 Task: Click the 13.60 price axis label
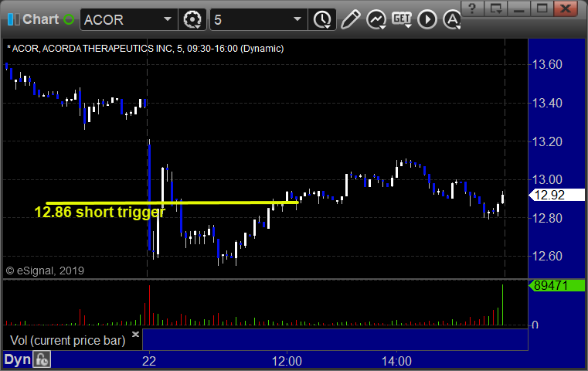(x=547, y=64)
